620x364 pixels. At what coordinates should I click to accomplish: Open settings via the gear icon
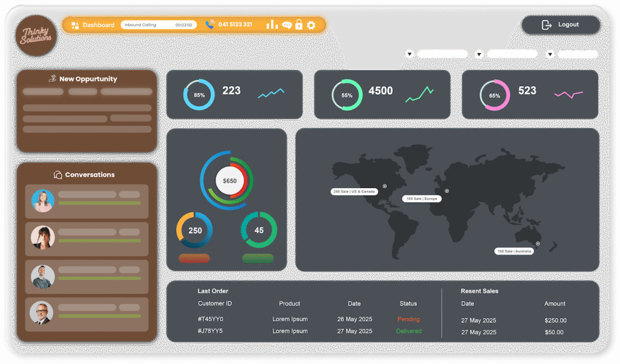pyautogui.click(x=311, y=25)
